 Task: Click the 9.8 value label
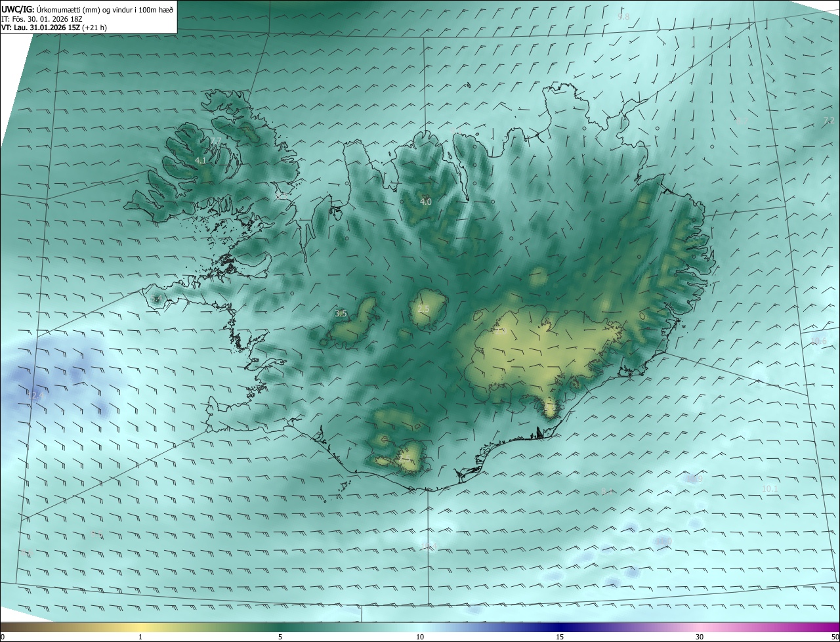pos(623,16)
